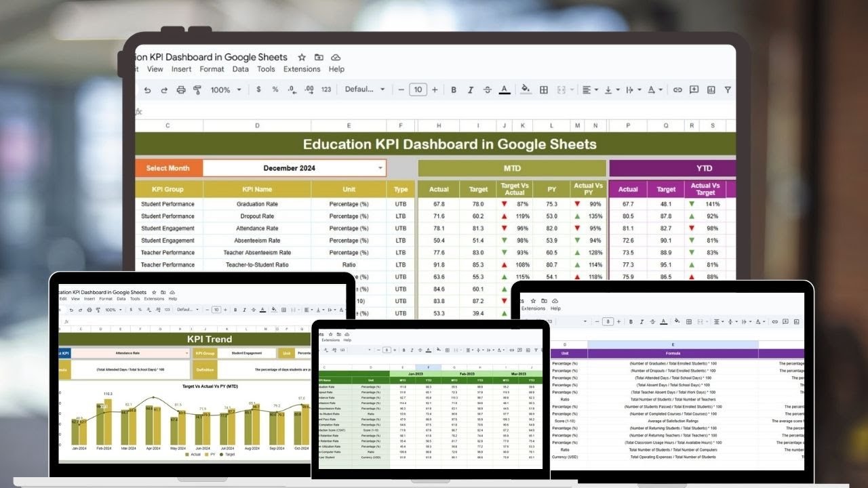Image resolution: width=868 pixels, height=488 pixels.
Task: Open the 100% zoom dropdown in KPI Trend window
Action: pos(113,310)
